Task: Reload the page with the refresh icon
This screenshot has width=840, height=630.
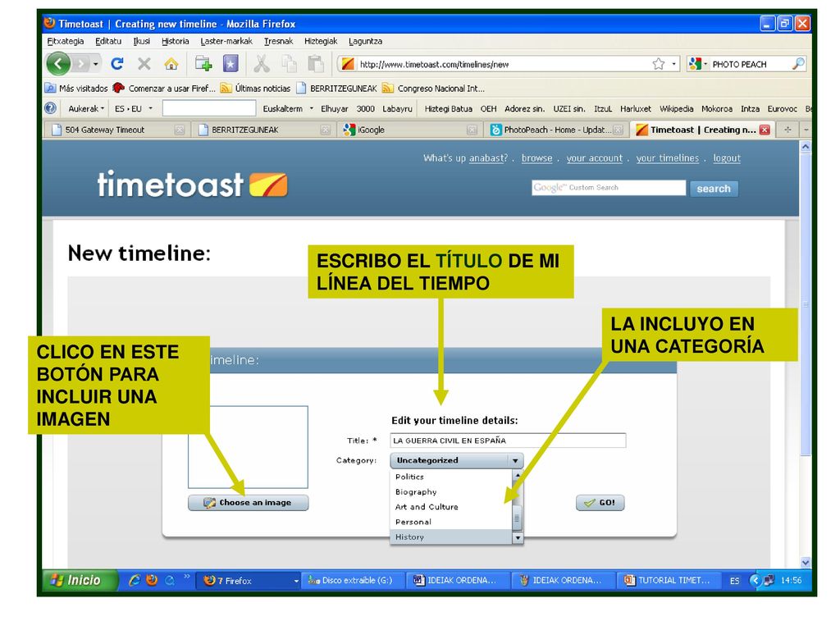Action: [116, 64]
